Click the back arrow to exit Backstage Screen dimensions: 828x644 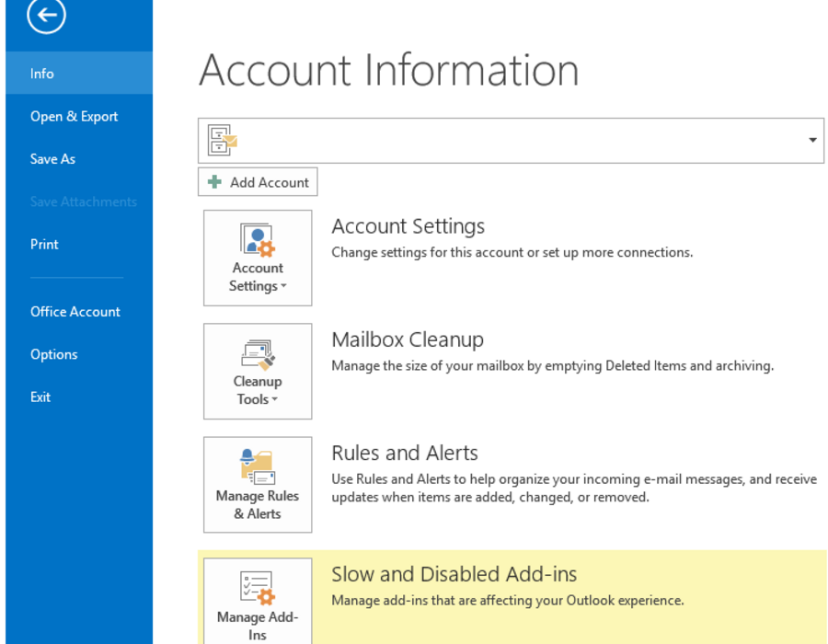pos(47,15)
